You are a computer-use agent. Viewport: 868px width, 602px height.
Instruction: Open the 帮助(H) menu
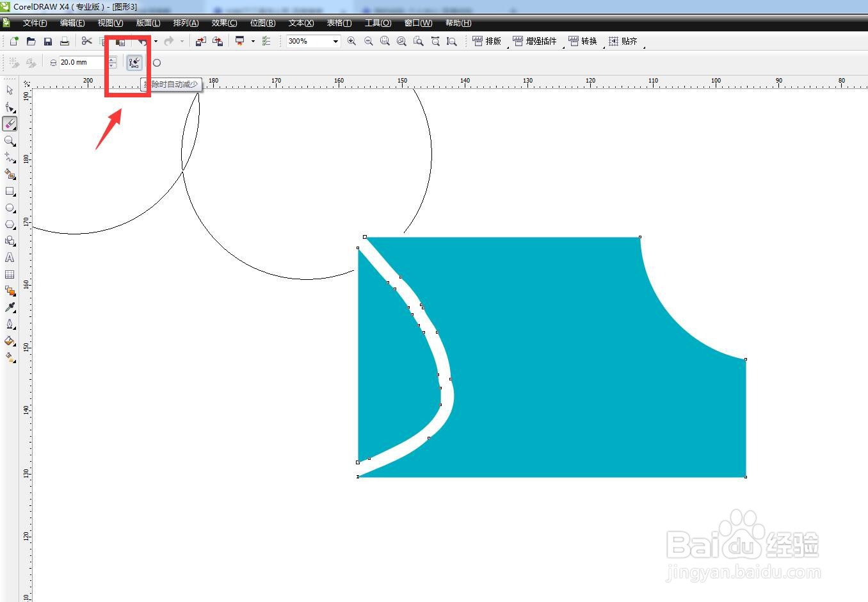(x=458, y=23)
